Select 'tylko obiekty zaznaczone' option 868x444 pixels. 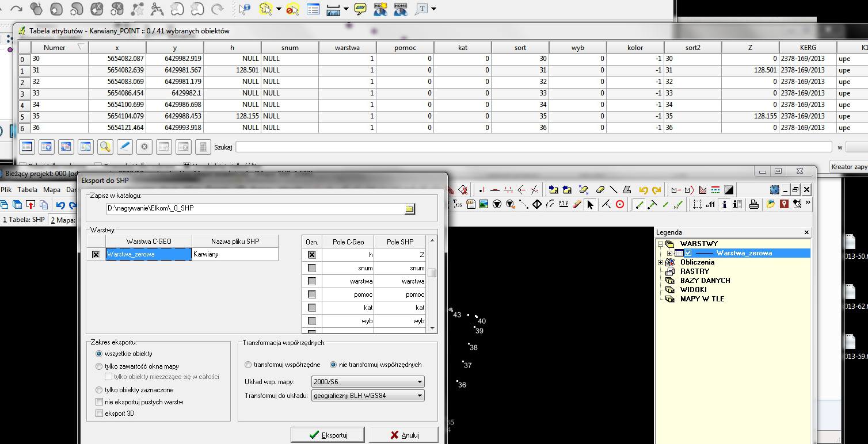99,390
